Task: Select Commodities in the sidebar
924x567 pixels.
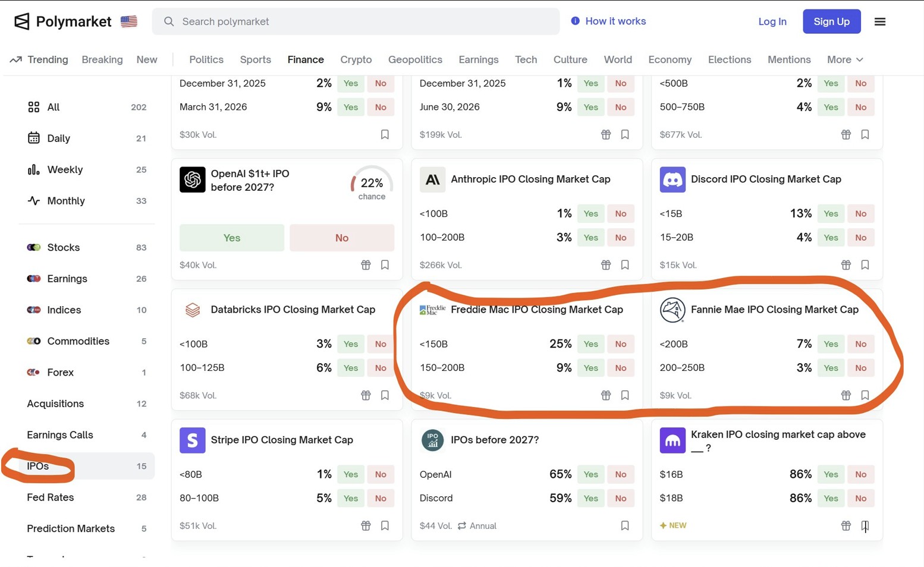Action: tap(87, 341)
